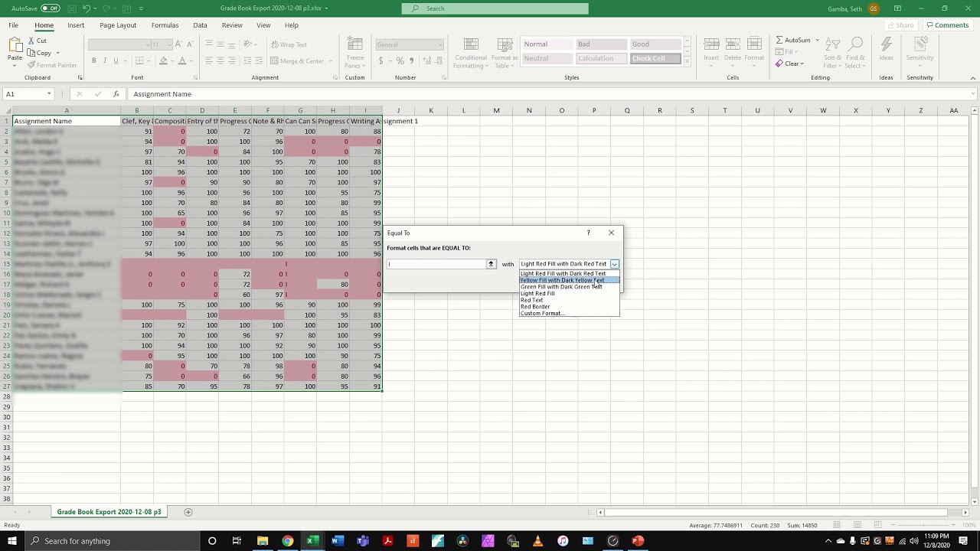
Task: Click the Insert cells icon
Action: point(711,44)
